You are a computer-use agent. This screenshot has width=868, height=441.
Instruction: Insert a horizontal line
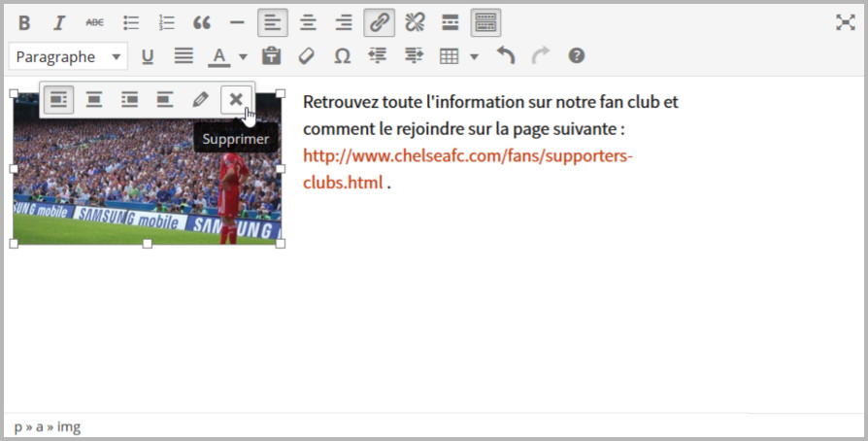(237, 22)
